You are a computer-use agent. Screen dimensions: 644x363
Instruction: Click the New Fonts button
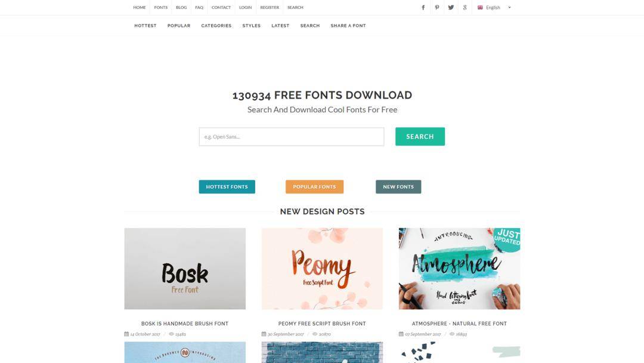[398, 187]
